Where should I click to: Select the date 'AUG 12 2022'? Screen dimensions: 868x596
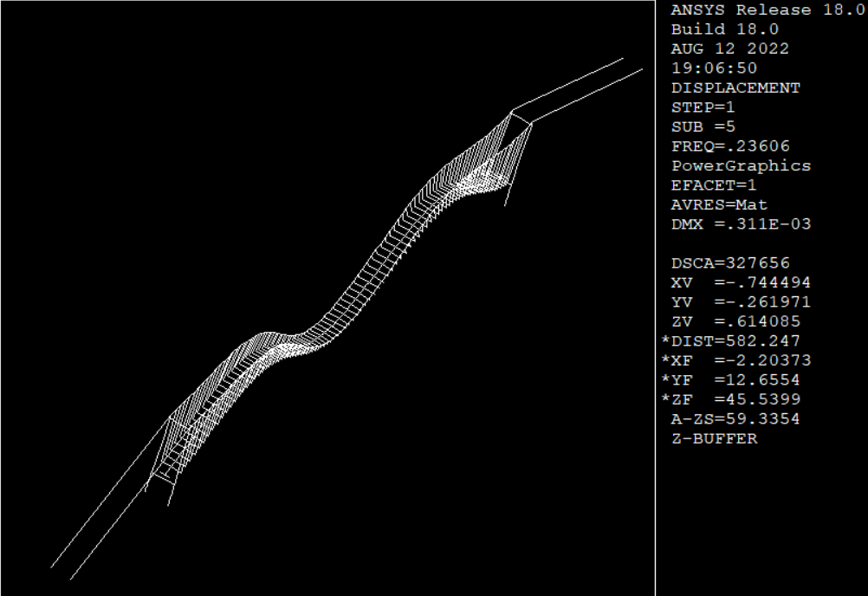pyautogui.click(x=729, y=49)
